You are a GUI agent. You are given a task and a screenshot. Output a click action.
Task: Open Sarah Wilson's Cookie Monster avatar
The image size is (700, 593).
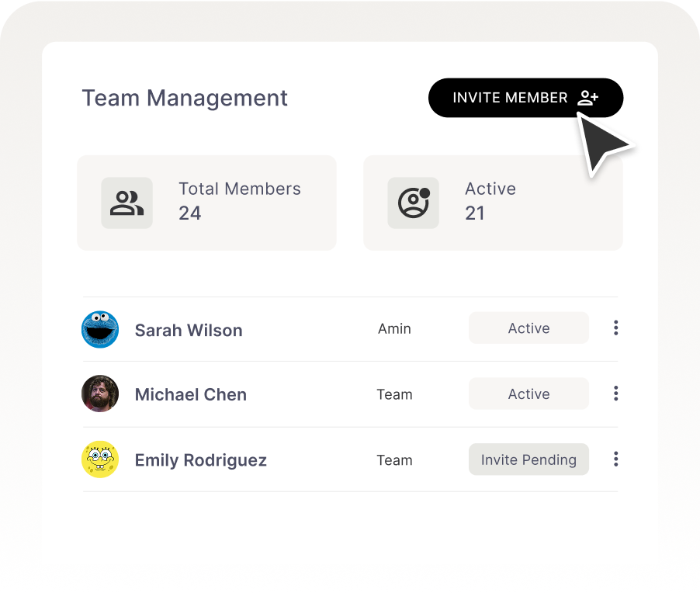coord(100,329)
